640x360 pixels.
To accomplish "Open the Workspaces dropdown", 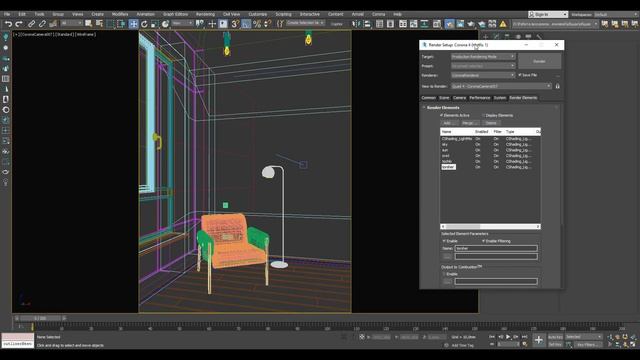I will click(x=615, y=14).
